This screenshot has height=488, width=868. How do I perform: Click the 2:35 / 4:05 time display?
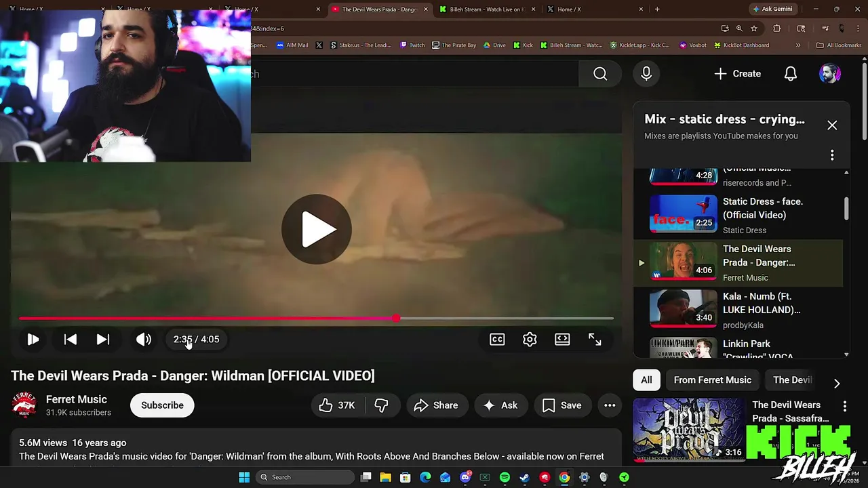[196, 340]
